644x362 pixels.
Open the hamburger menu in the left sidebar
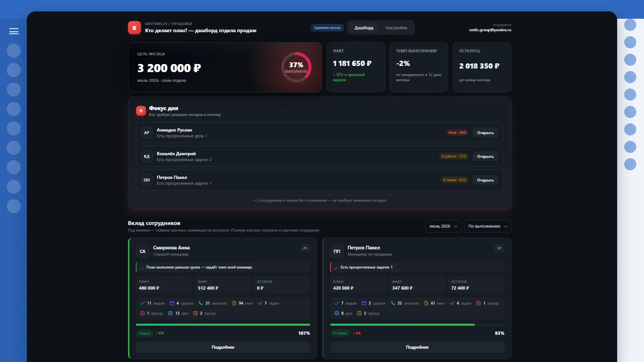tap(14, 31)
